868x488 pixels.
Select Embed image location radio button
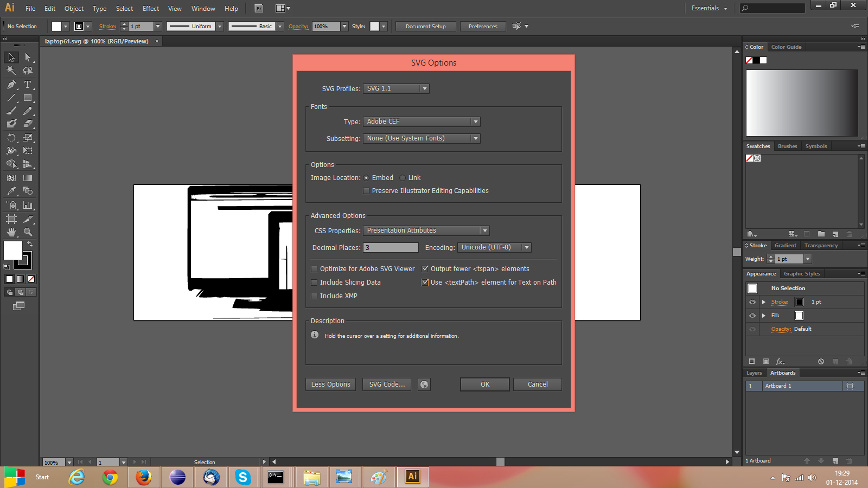coord(366,178)
